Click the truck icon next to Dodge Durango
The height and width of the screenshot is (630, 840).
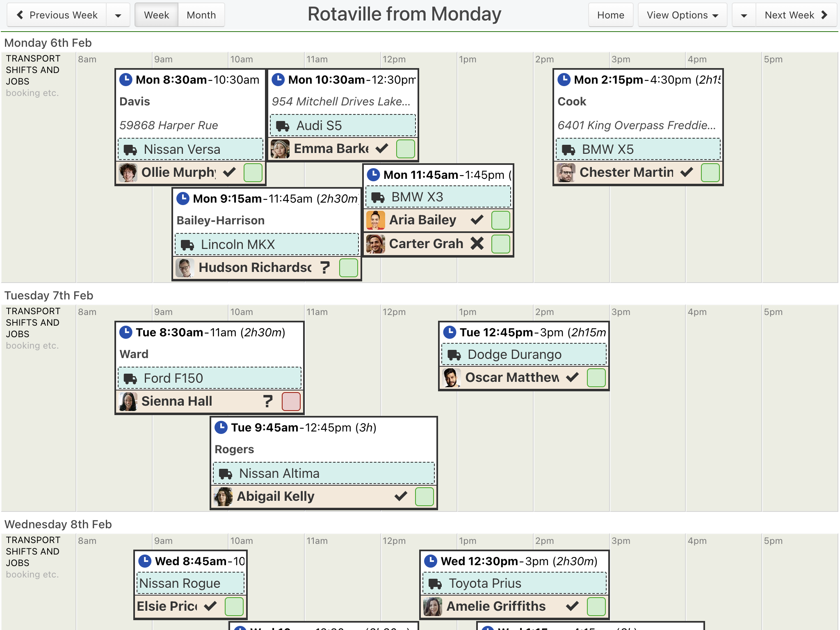point(454,354)
